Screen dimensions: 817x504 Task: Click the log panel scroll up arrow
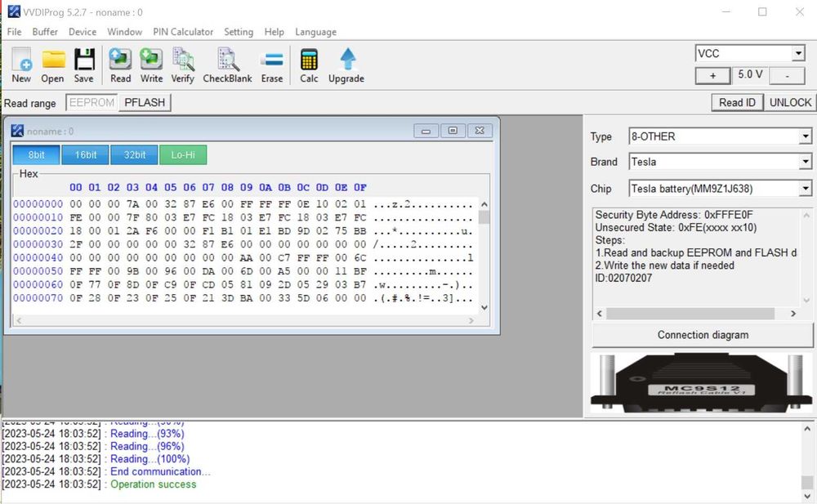tap(807, 429)
